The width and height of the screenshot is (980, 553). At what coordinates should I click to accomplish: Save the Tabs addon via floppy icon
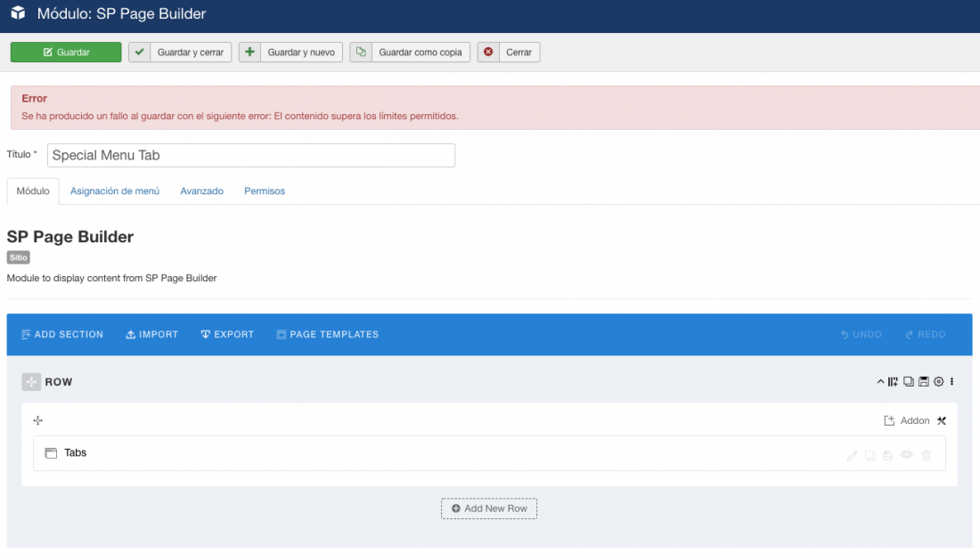point(887,456)
